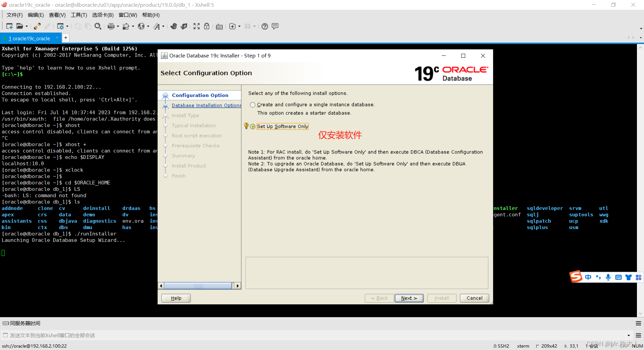Select 'Set Up Software Only' radio option
This screenshot has width=644, height=350.
pyautogui.click(x=253, y=126)
